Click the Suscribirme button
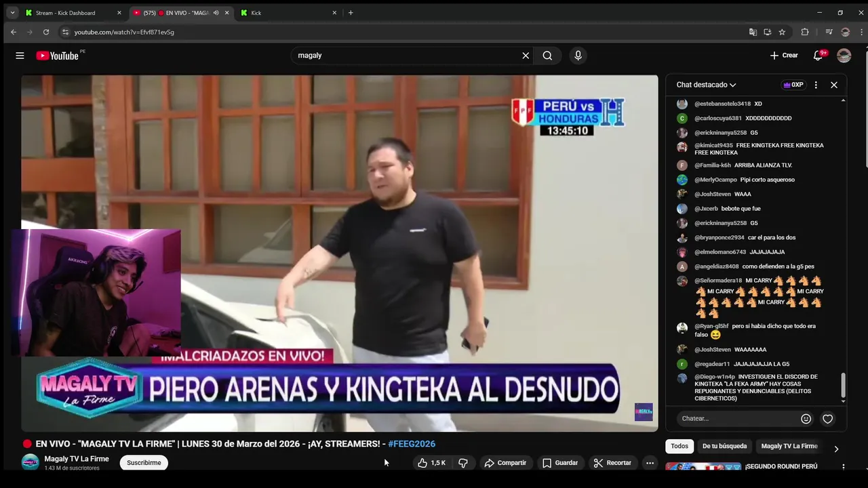Image resolution: width=868 pixels, height=488 pixels. 144,463
